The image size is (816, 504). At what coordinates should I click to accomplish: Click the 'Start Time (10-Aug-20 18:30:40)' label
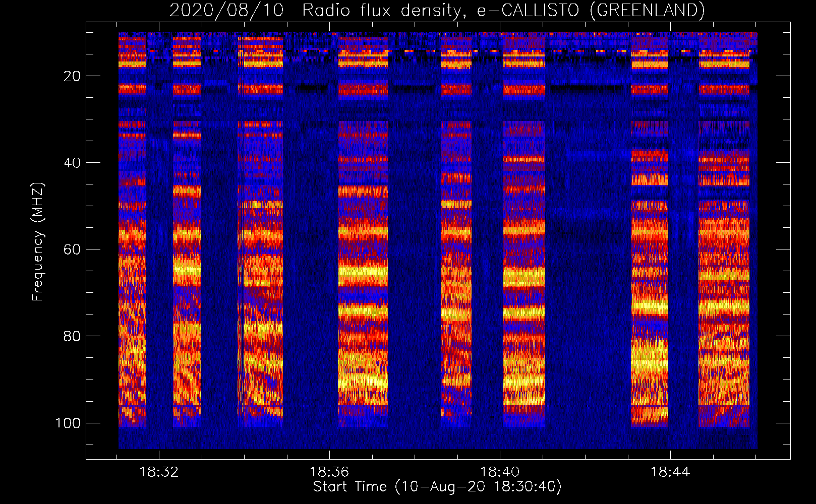coord(437,487)
